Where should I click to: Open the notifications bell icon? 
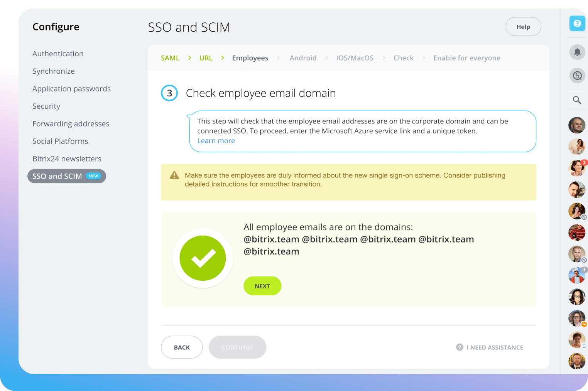[x=577, y=52]
